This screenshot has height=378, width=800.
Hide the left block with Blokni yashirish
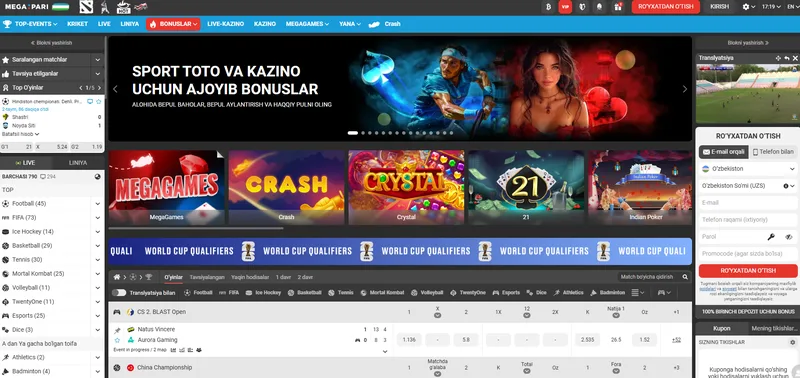[x=52, y=43]
